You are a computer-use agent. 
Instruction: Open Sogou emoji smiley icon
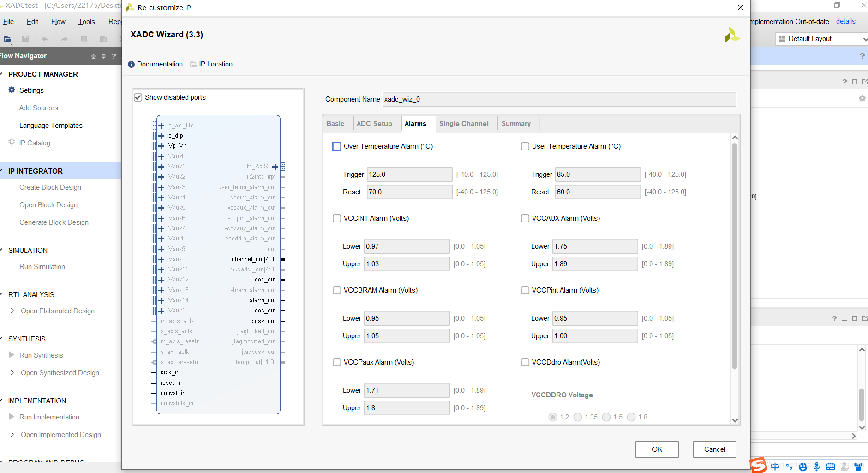point(803,467)
